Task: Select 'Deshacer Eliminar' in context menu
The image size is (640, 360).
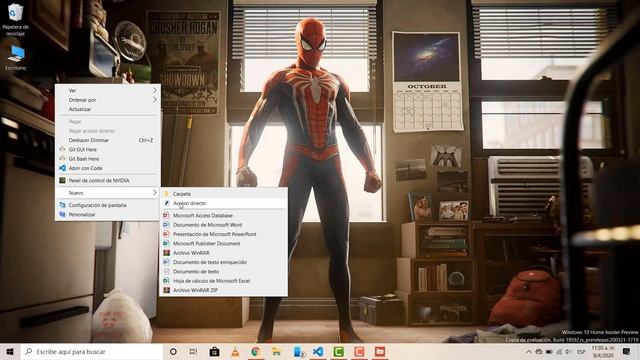Action: (x=107, y=140)
